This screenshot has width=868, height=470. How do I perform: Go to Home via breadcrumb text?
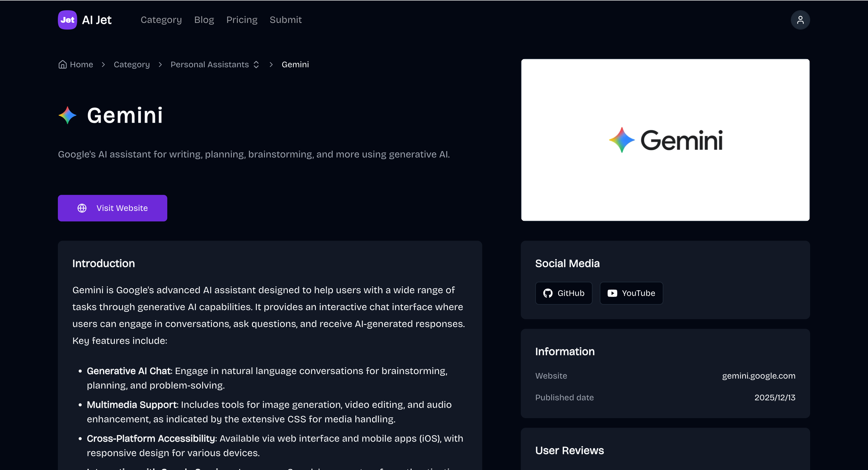tap(81, 64)
